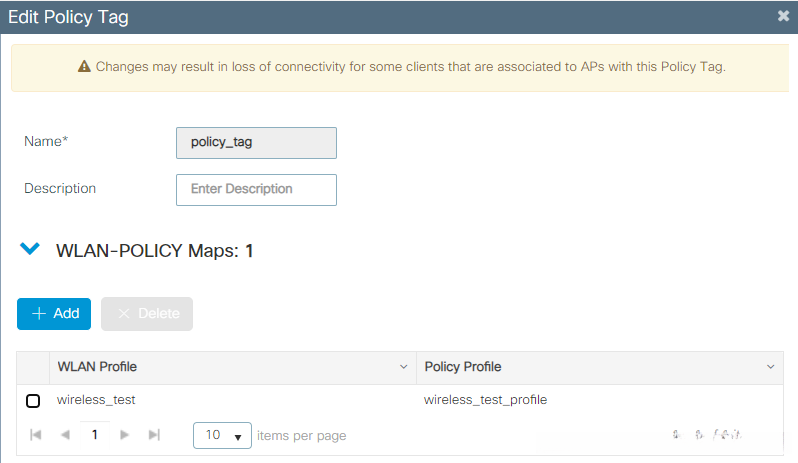Select the wireless_test_profile policy cell

click(486, 400)
